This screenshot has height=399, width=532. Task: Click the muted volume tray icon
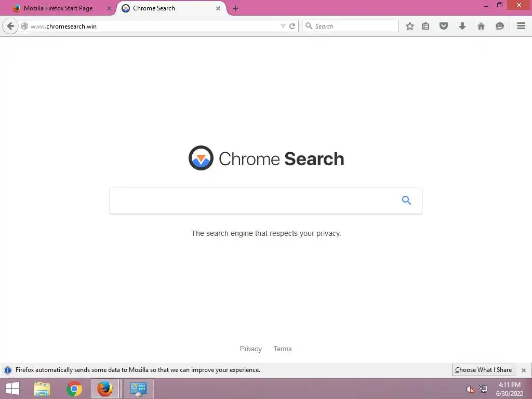tap(470, 389)
